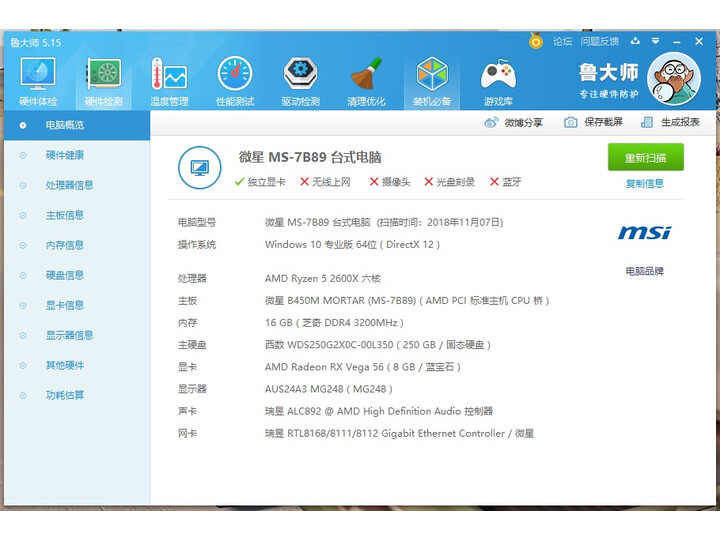Click the 微星 B450M MORTAR motherboard value
This screenshot has width=720, height=540.
click(x=407, y=301)
